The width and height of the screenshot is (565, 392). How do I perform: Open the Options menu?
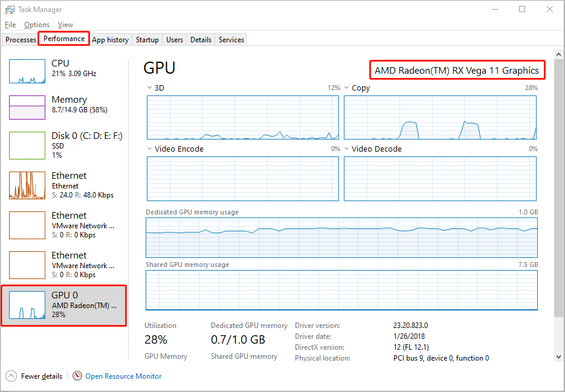click(37, 25)
